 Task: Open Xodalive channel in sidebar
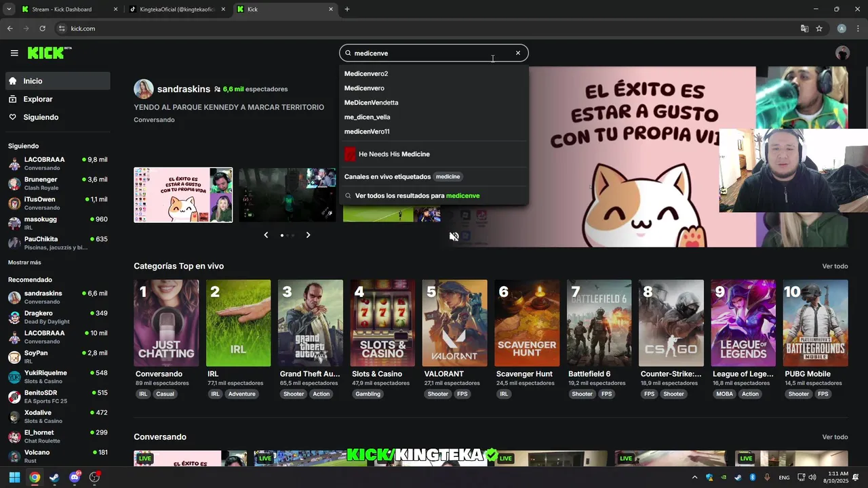coord(58,416)
